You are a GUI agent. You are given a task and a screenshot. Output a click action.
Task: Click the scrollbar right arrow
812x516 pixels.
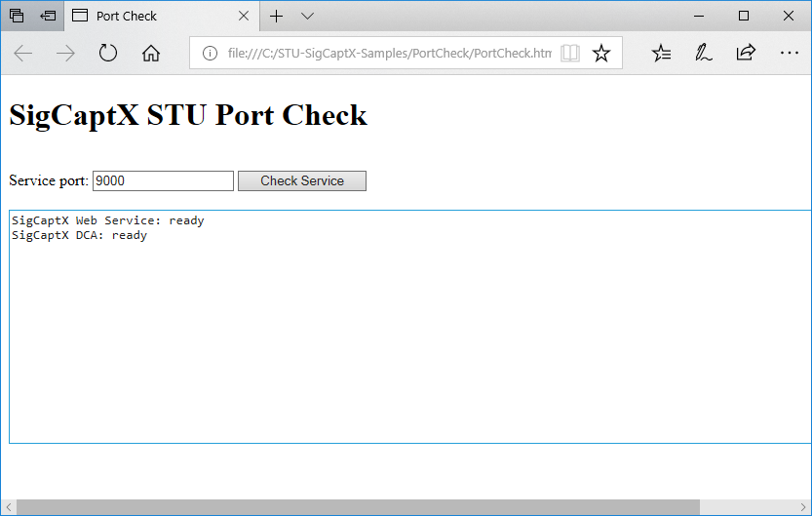point(803,506)
